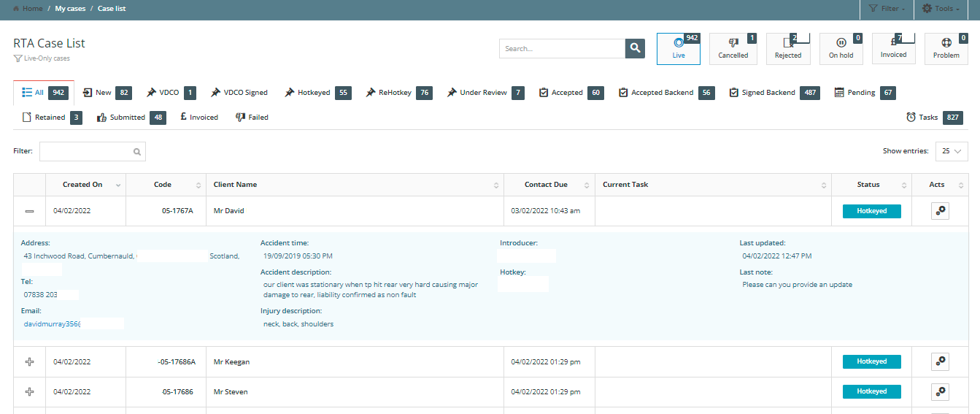Open actions gear for Mr Steven

[940, 392]
